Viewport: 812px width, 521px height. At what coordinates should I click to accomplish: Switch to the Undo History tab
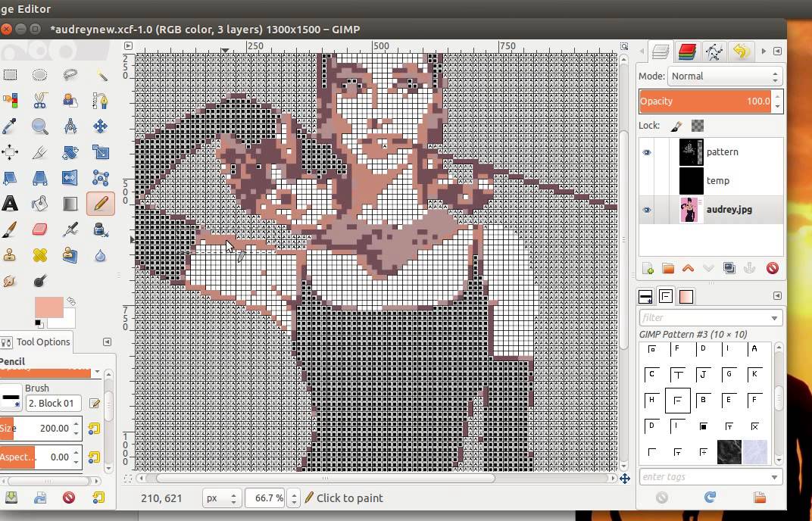click(741, 51)
